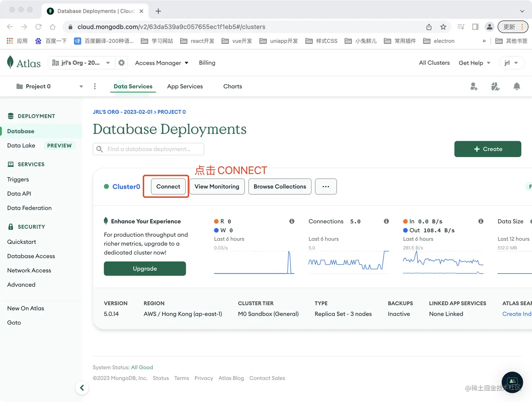Viewport: 532px width, 402px height.
Task: Open the notifications bell
Action: [x=517, y=86]
